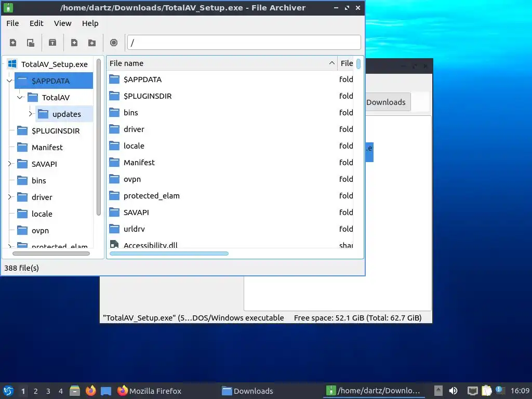Collapse the $APPDATA tree node

pyautogui.click(x=9, y=81)
